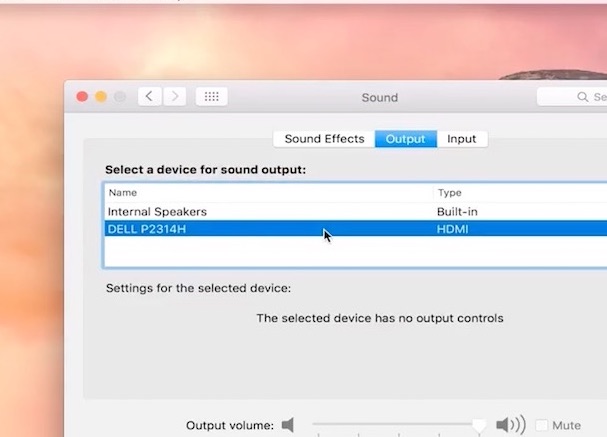Click 'Select a device for sound output' heading
This screenshot has height=437, width=607.
tap(206, 170)
